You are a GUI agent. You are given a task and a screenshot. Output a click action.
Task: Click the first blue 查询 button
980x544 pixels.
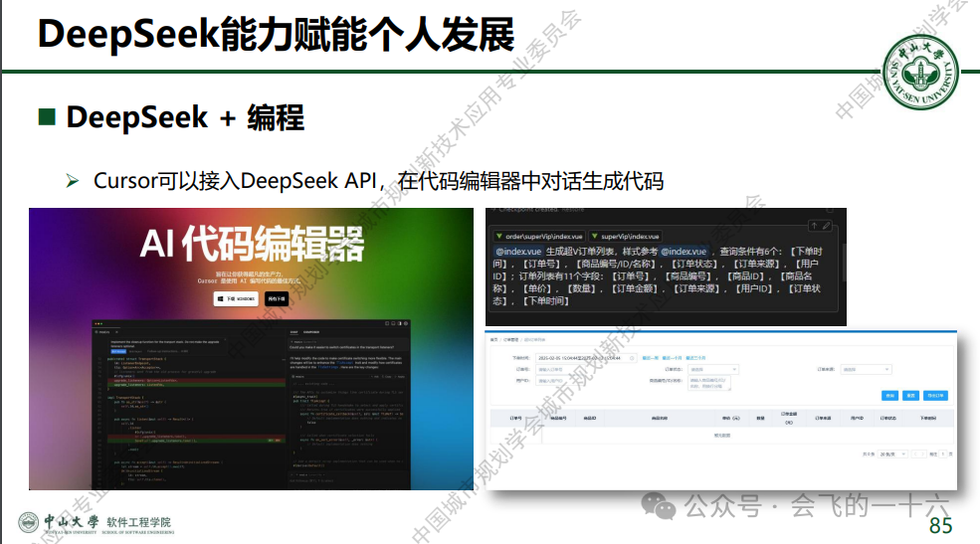tap(890, 396)
